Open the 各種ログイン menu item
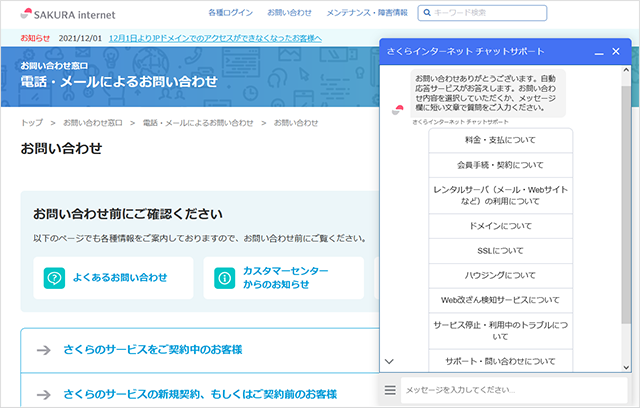640x408 pixels. coord(230,13)
